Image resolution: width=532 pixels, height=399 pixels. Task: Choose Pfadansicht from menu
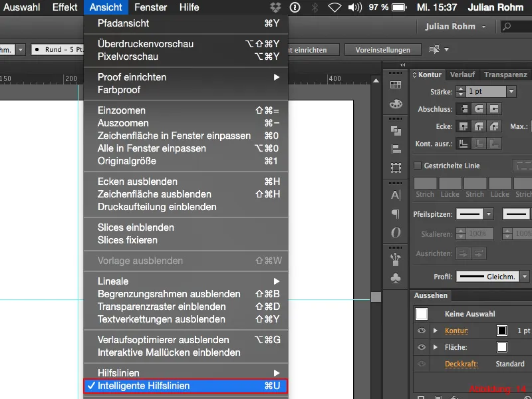point(186,23)
